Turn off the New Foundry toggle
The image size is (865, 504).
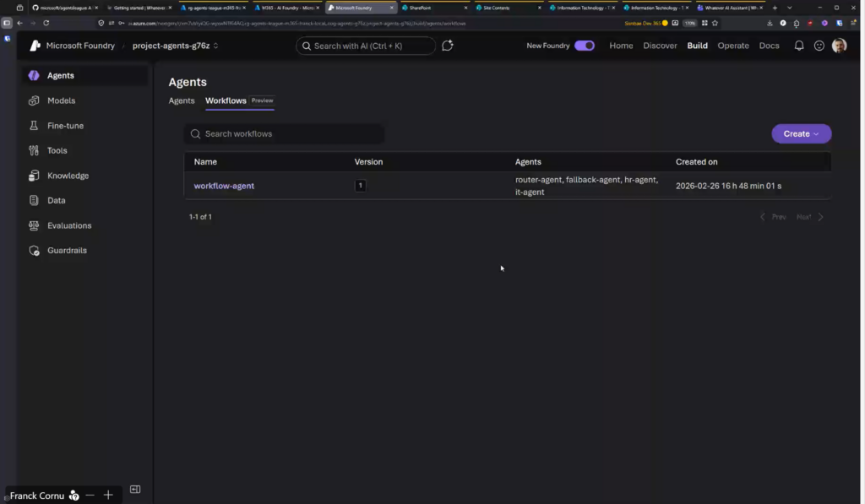click(x=585, y=46)
